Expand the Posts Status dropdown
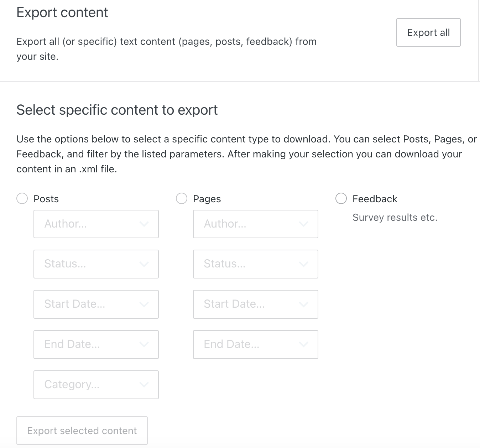 [x=96, y=264]
